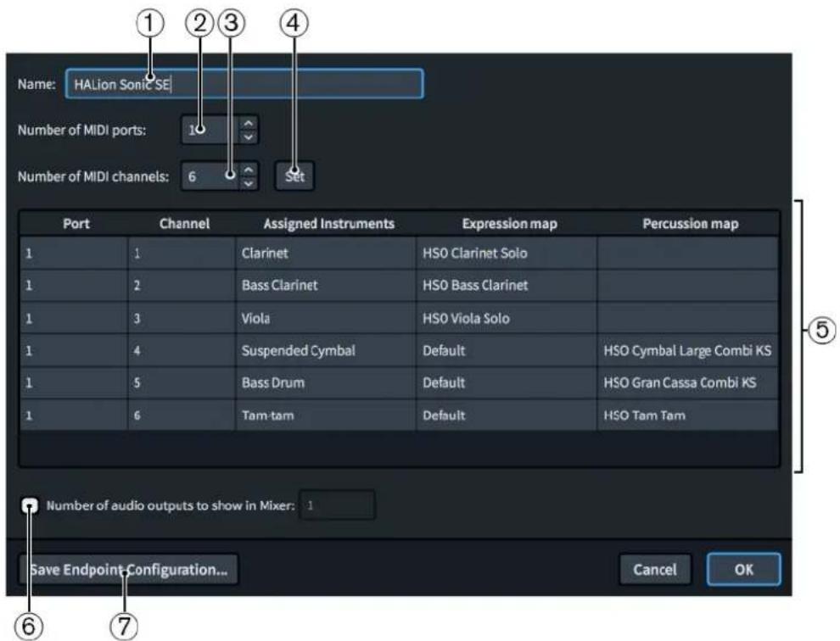Click the HSO Viola Solo expression map cell
840x641 pixels.
pyautogui.click(x=507, y=318)
